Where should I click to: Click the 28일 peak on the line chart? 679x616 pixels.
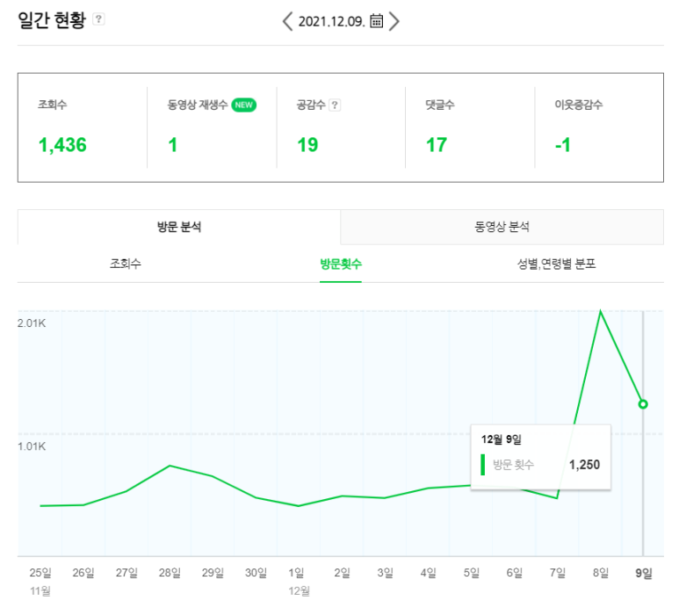[170, 466]
